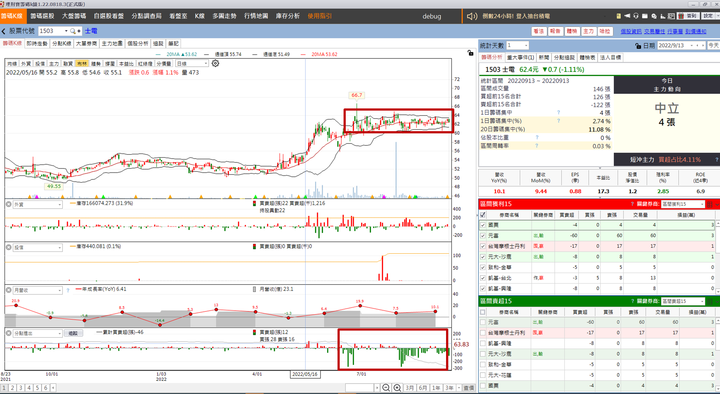
Task: Click the bar-chart icon in top bar
Action: point(663,16)
